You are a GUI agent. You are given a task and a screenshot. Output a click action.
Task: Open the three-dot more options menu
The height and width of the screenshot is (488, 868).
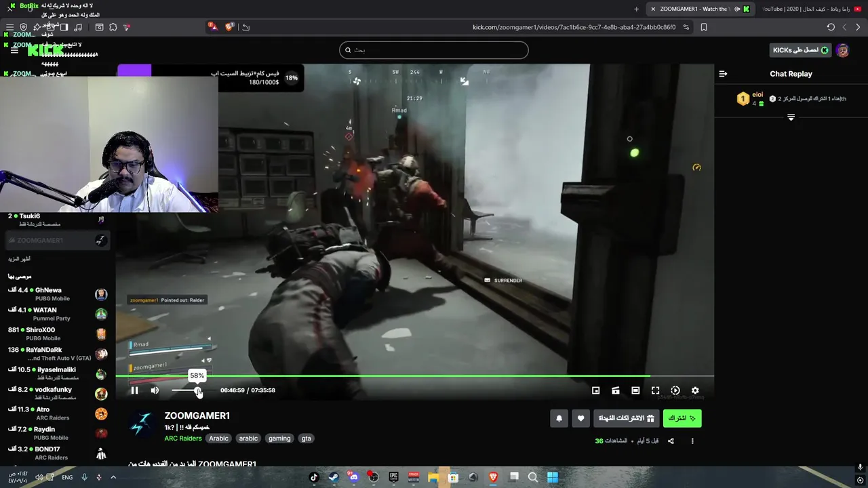[692, 441]
